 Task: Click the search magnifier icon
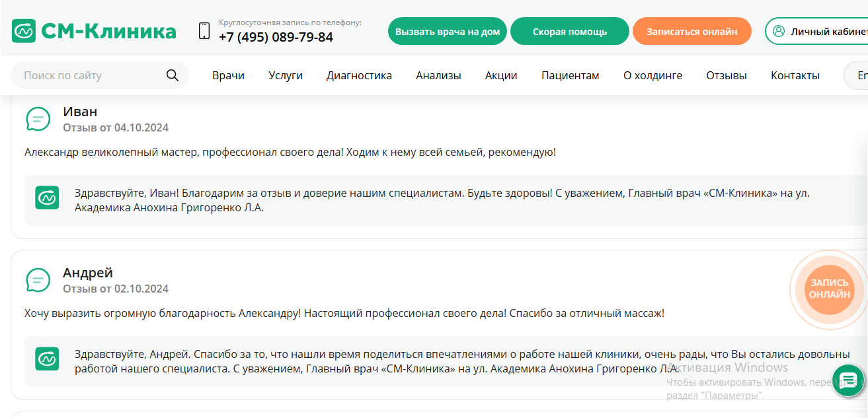172,75
